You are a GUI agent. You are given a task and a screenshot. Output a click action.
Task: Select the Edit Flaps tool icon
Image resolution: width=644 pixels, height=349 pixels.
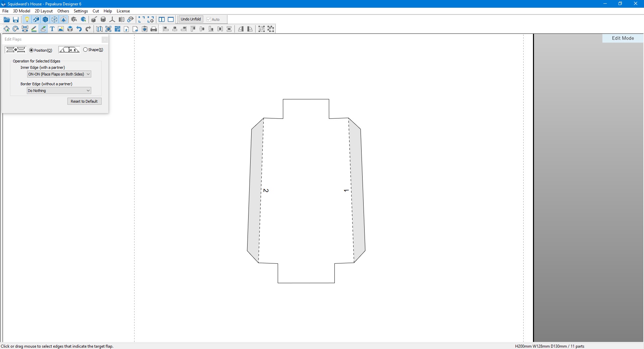43,29
